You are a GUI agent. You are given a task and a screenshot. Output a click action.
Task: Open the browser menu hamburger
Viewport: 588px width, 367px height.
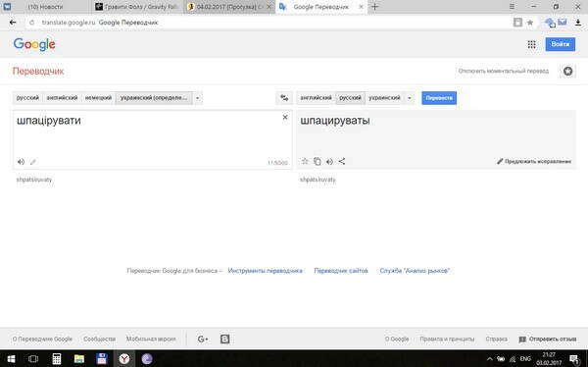click(x=512, y=7)
